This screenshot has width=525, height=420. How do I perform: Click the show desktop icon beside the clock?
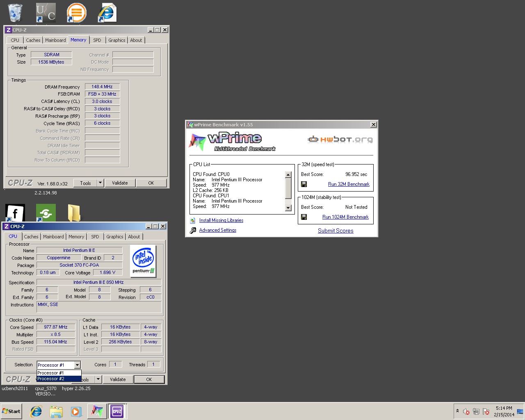click(520, 411)
